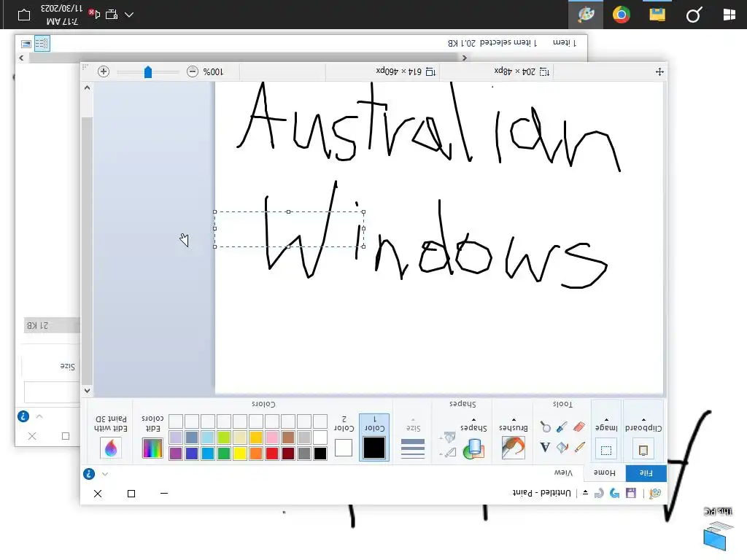Select the Eraser tool
The width and height of the screenshot is (747, 560).
click(x=579, y=427)
